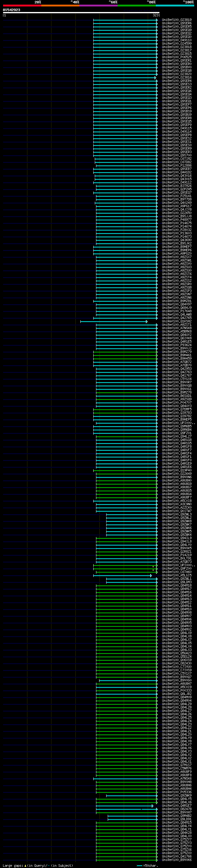
Task: Select label UniRef100_Q84LZ9
Action: 177,704
